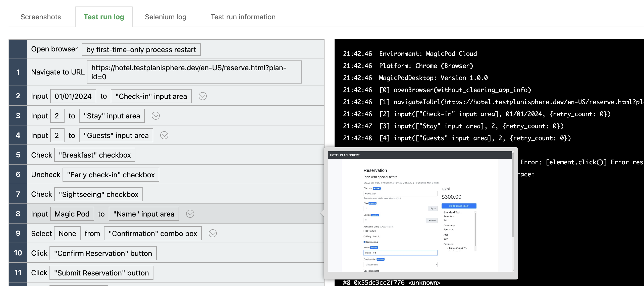The height and width of the screenshot is (286, 644).
Task: Click the log line starting "[1] navigateToUrl"
Action: [493, 102]
